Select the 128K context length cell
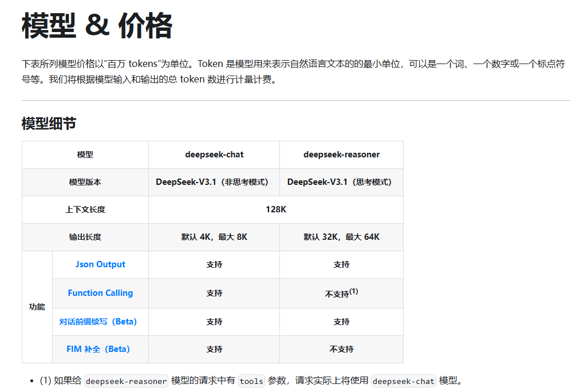This screenshot has width=580, height=392. point(276,209)
